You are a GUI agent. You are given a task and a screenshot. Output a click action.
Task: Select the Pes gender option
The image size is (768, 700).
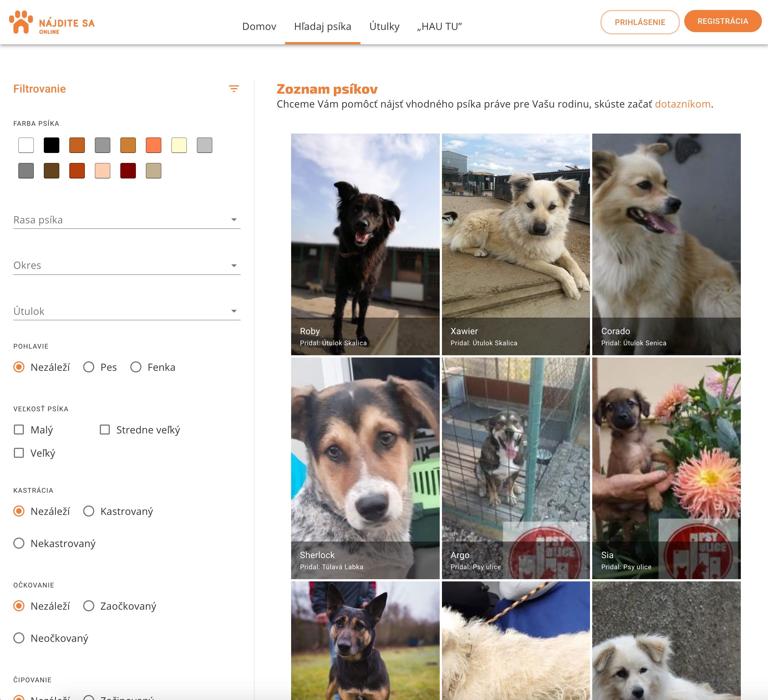[x=100, y=367]
